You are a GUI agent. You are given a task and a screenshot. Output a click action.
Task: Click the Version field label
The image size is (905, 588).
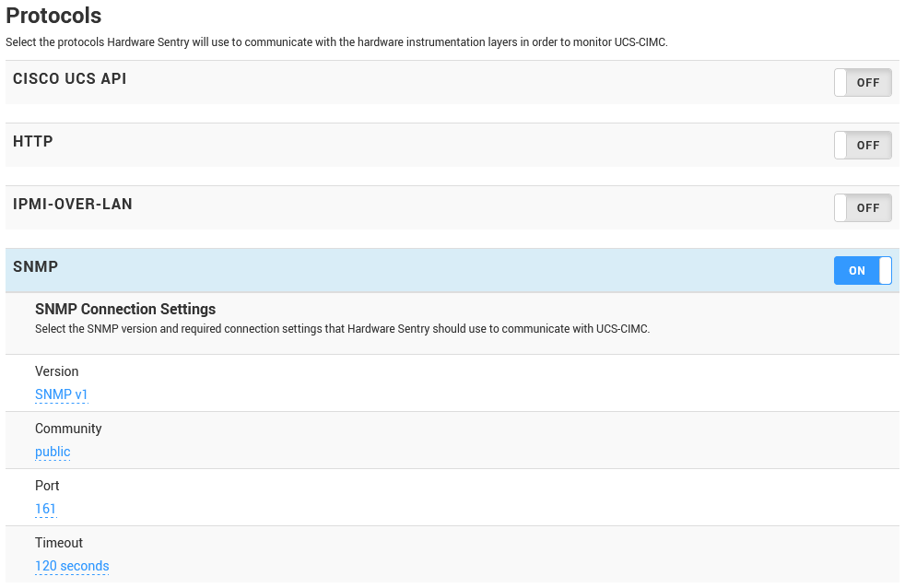[57, 371]
